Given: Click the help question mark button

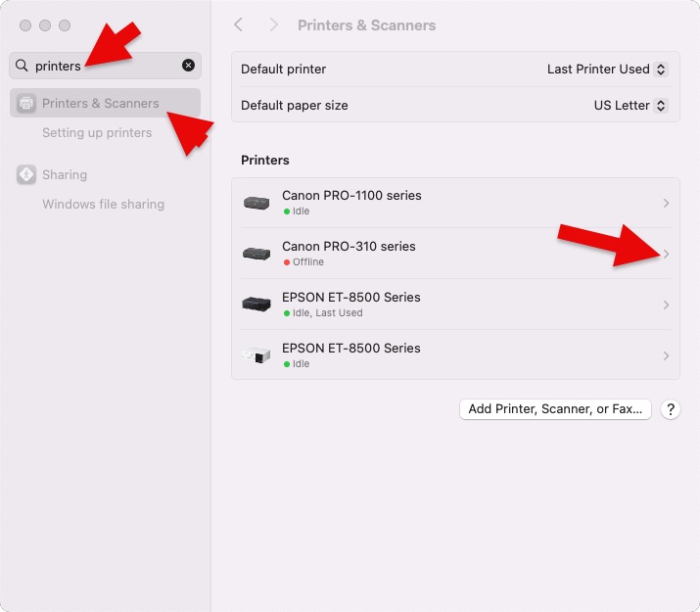Looking at the screenshot, I should (671, 409).
